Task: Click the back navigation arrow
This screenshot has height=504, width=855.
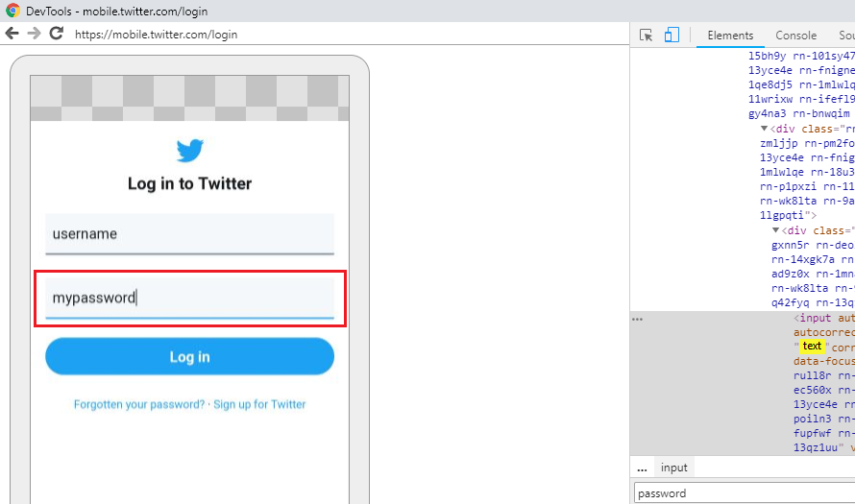Action: click(x=12, y=34)
